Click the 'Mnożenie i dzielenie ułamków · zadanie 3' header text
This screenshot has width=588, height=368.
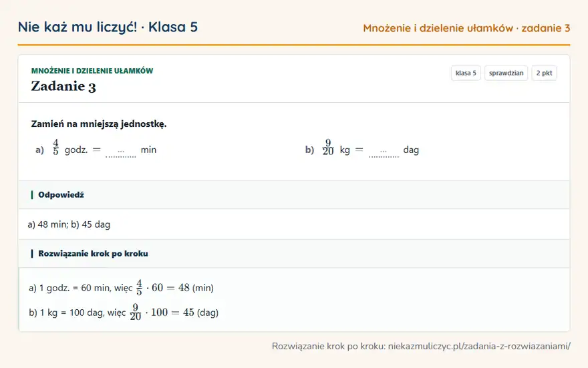[x=466, y=28]
